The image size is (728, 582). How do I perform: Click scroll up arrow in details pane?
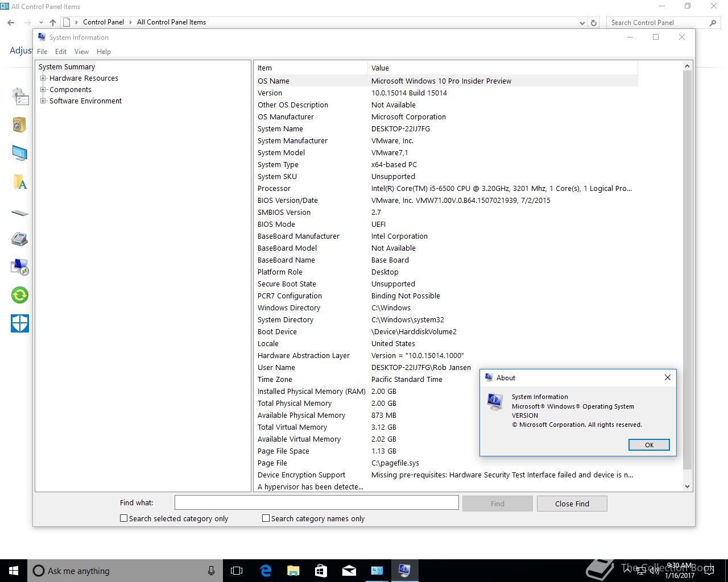tap(687, 66)
